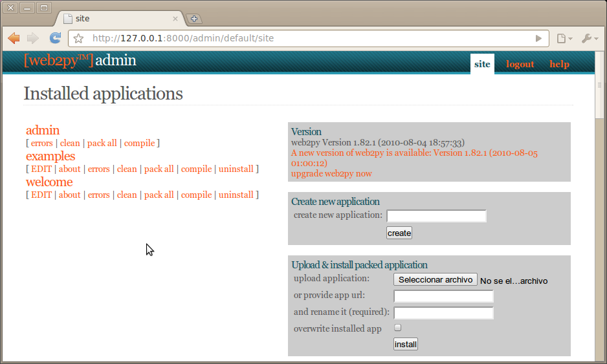This screenshot has height=364, width=607.
Task: View 'errors' for the admin app
Action: click(42, 143)
